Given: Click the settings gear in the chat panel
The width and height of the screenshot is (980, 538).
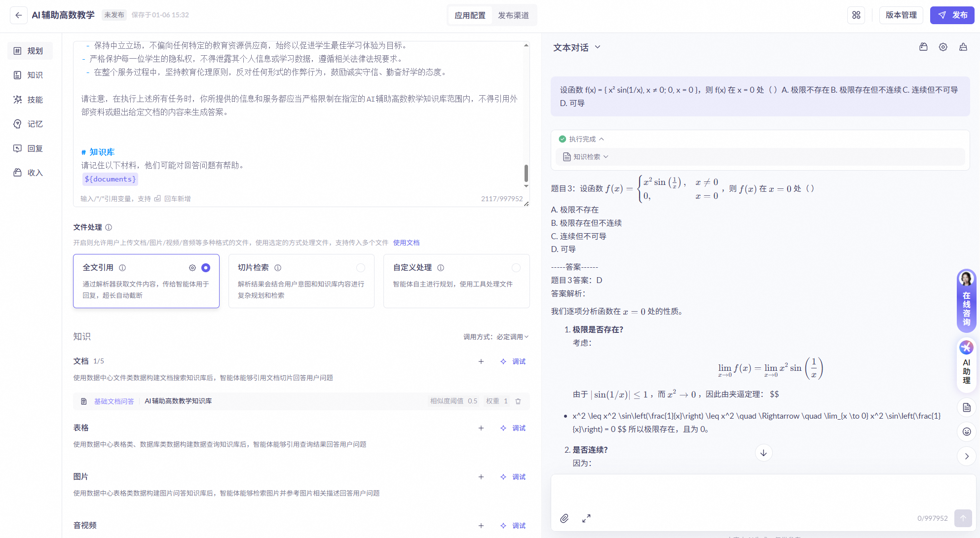Looking at the screenshot, I should click(x=943, y=47).
